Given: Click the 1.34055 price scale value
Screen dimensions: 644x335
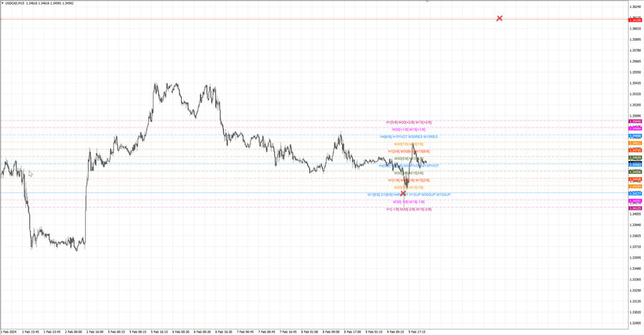Looking at the screenshot, I should point(635,214).
